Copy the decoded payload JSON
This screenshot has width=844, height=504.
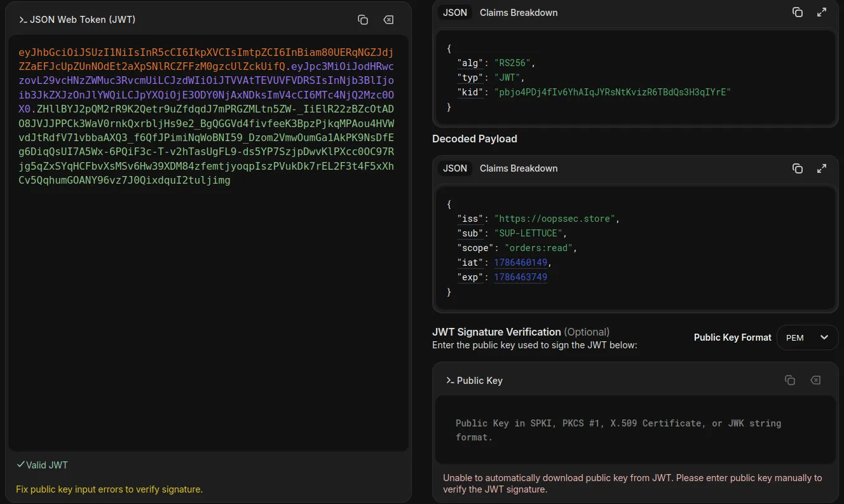798,168
